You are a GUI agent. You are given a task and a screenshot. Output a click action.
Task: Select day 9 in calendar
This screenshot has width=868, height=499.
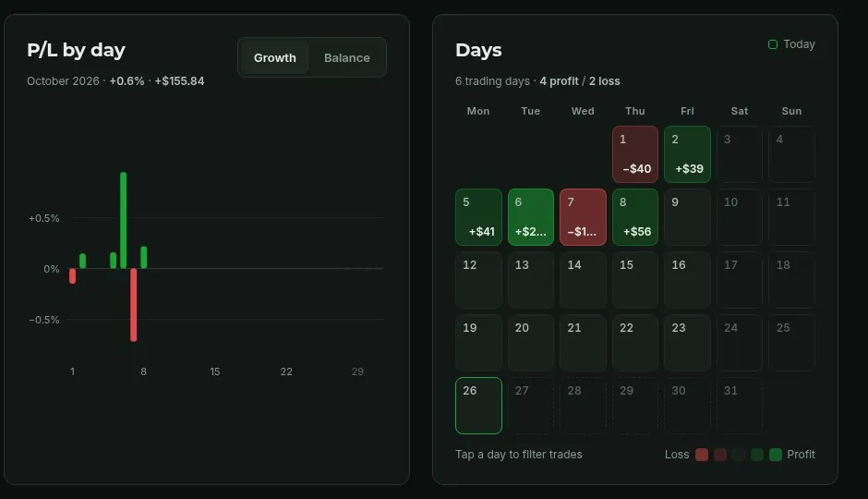[x=687, y=217]
